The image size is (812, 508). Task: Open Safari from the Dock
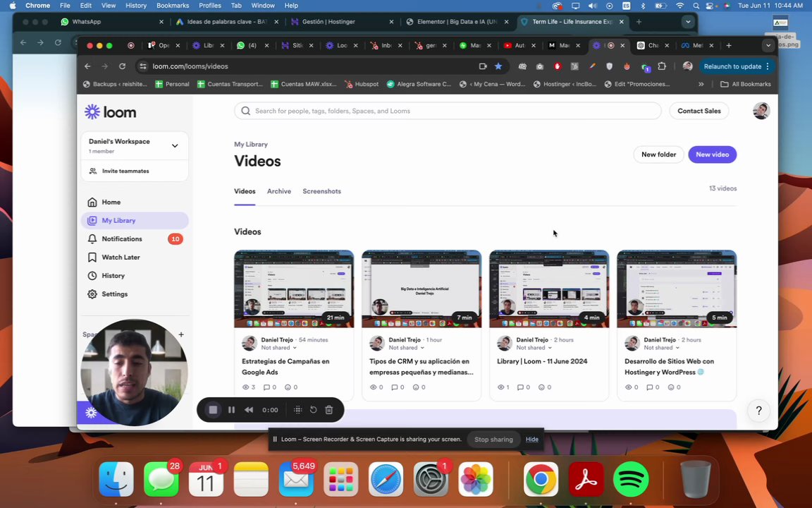coord(386,479)
